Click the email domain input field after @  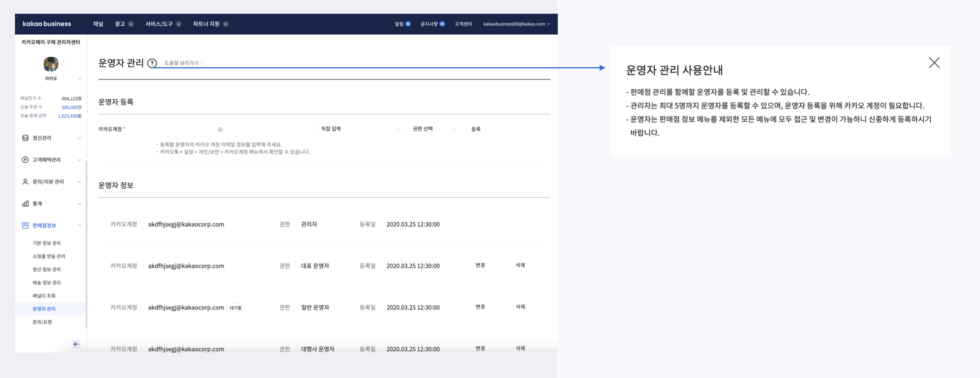tap(270, 129)
